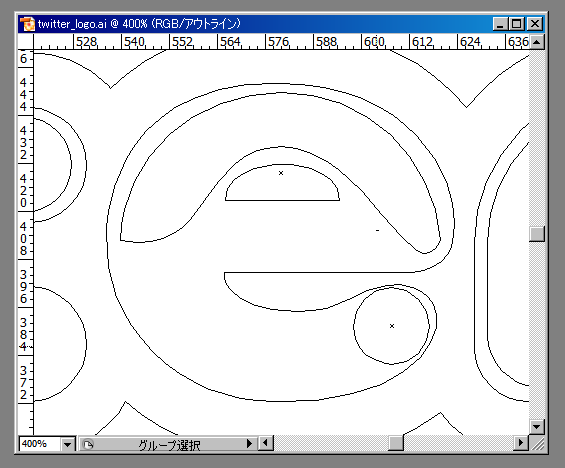
Task: Click the center point of the small circle
Action: pyautogui.click(x=392, y=326)
